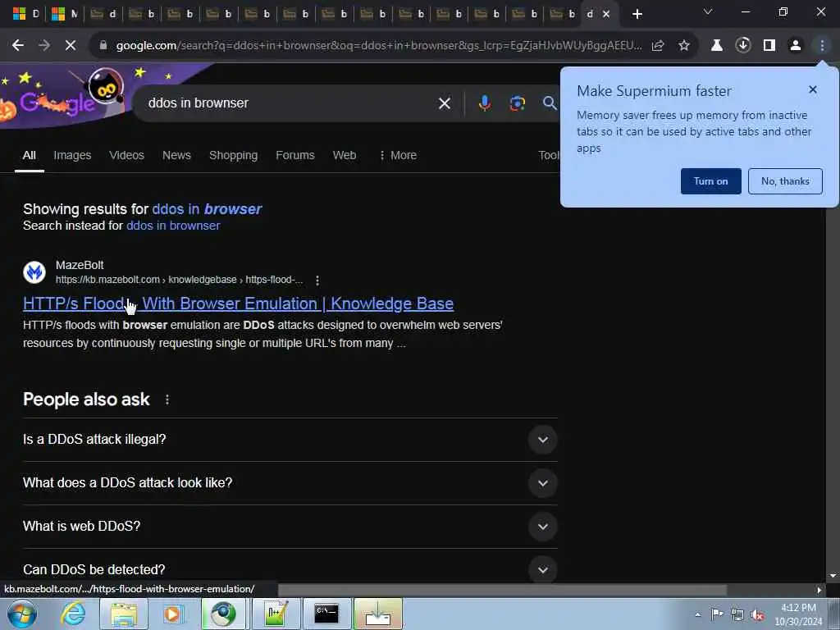Search by image with Google Lens

coord(517,103)
